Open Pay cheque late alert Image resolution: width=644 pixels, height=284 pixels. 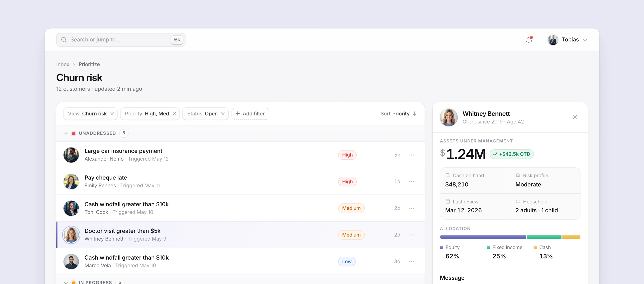(x=241, y=182)
